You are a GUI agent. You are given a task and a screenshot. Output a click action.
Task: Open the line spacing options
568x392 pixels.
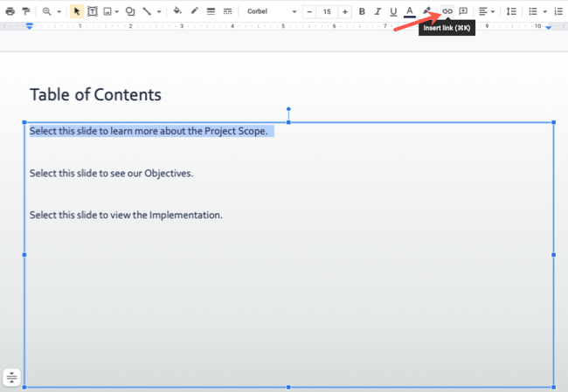[x=511, y=11]
